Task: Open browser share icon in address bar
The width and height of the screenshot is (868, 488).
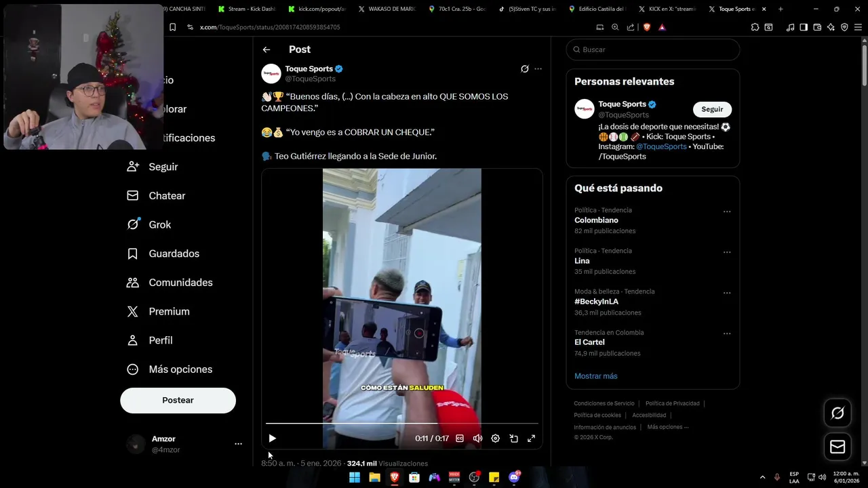Action: pyautogui.click(x=631, y=27)
